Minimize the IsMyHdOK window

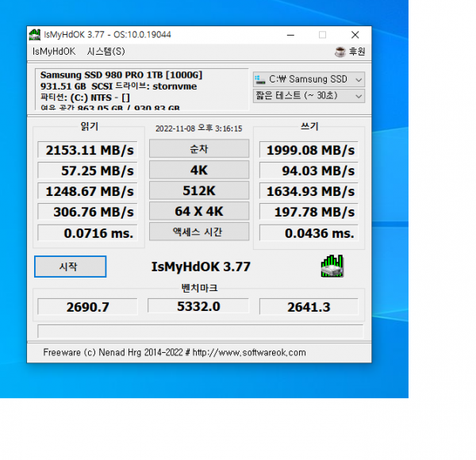click(290, 35)
